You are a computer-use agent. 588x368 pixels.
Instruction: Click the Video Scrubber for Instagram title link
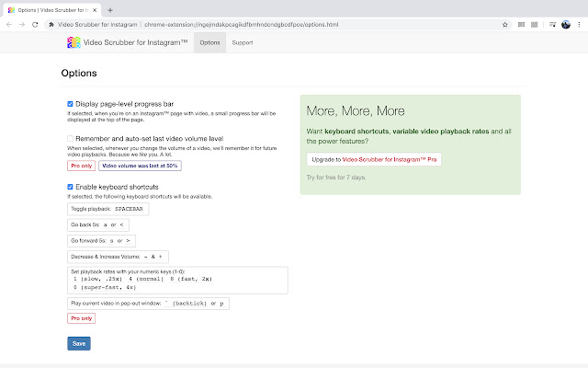[135, 42]
